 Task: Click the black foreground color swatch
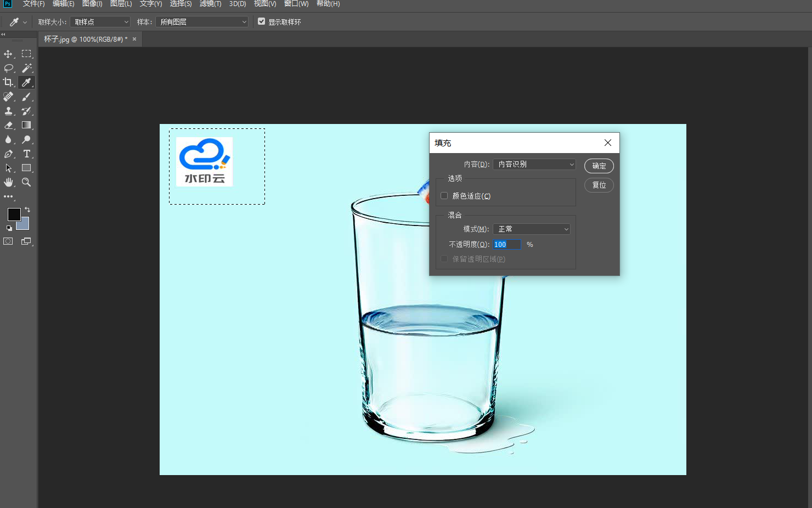[x=14, y=214]
